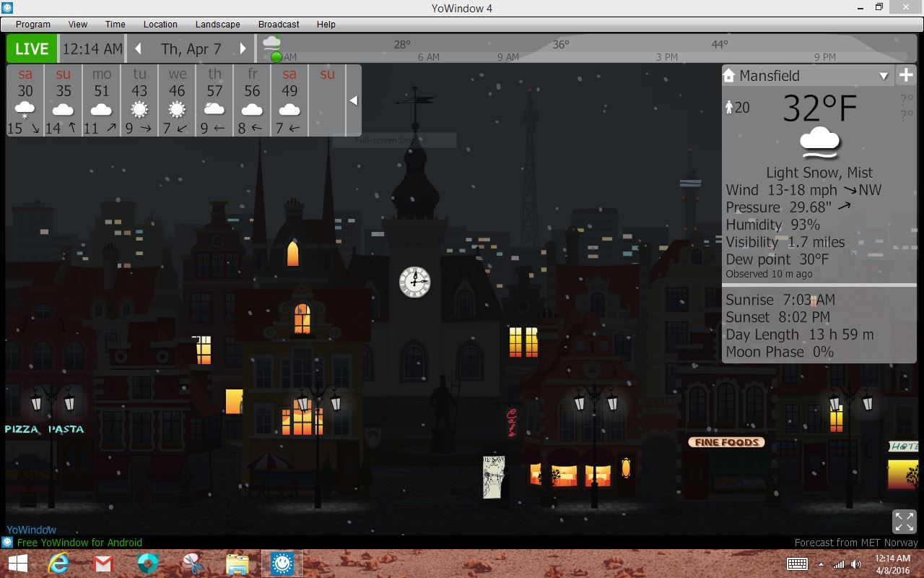The height and width of the screenshot is (578, 924).
Task: Click the home icon beside Mansfield
Action: [x=729, y=75]
